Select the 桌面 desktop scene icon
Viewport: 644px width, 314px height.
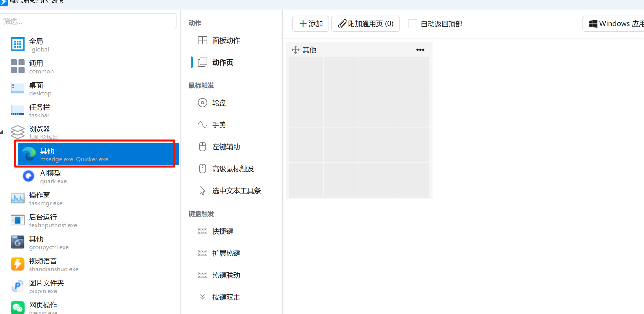pyautogui.click(x=17, y=88)
